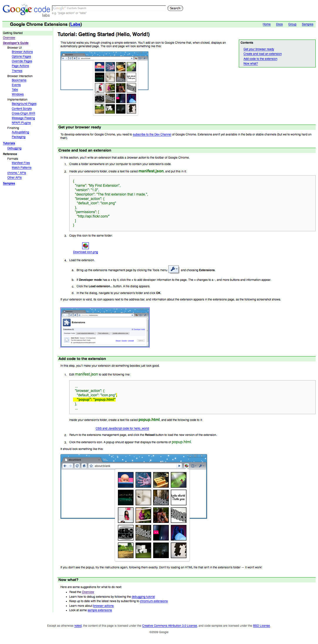Screen dimensions: 318x644
Task: Open Options Pages sidebar link
Action: coord(21,57)
